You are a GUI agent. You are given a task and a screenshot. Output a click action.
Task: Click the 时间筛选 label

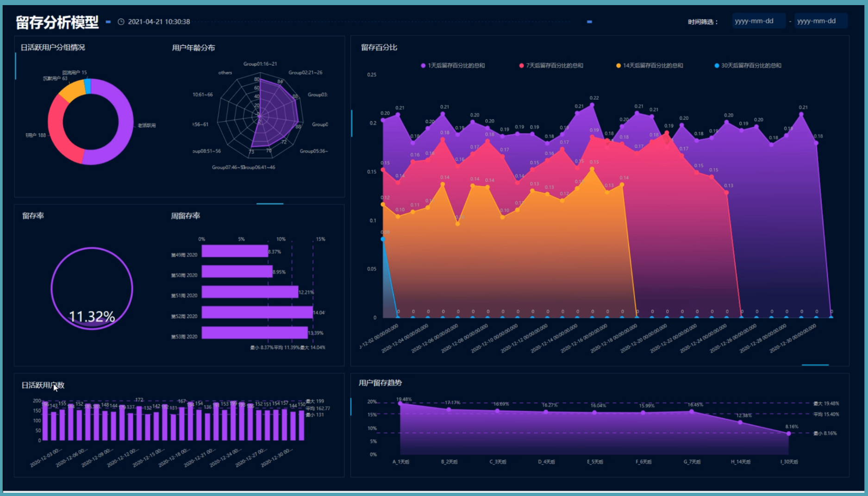tap(703, 22)
